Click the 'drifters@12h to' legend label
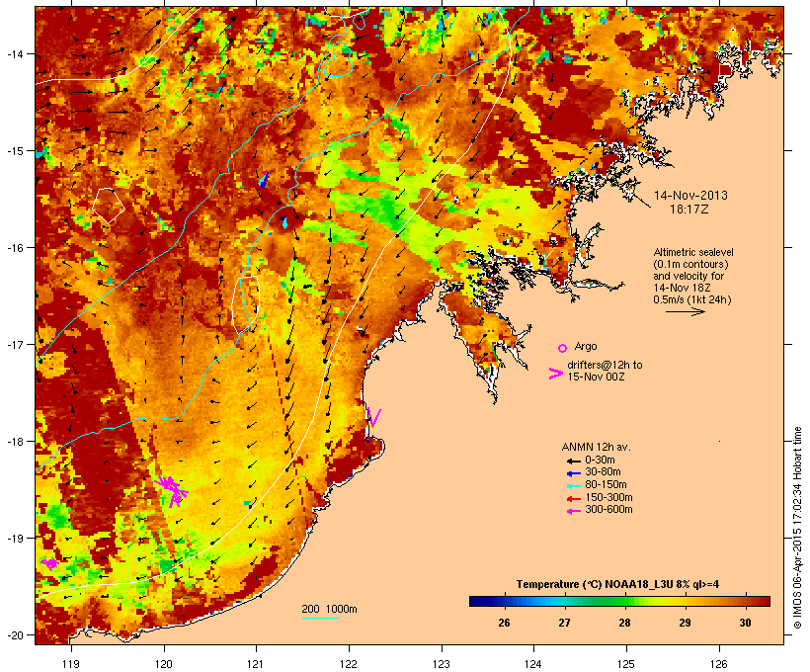This screenshot has height=672, width=810. (x=605, y=365)
